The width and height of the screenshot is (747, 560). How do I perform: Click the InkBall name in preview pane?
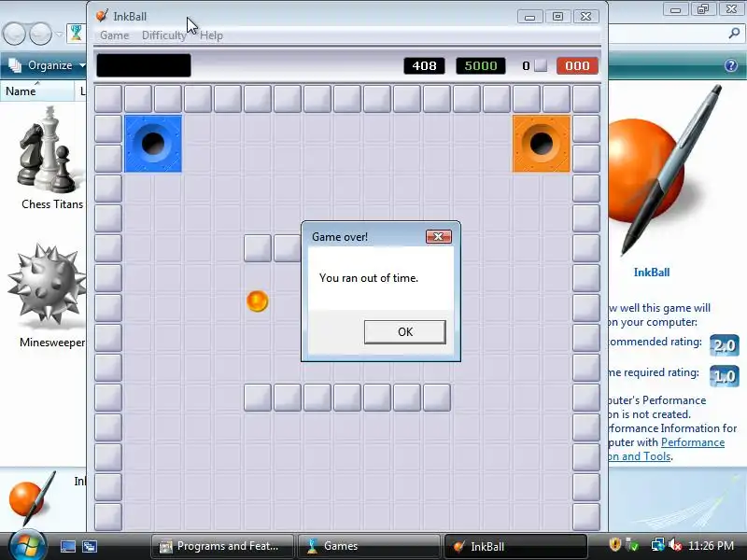pos(651,273)
